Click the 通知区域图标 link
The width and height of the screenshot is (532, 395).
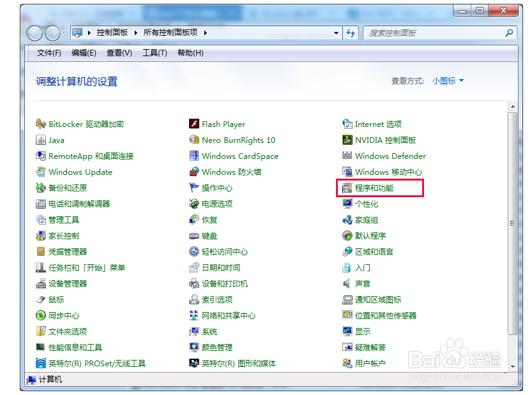(378, 299)
